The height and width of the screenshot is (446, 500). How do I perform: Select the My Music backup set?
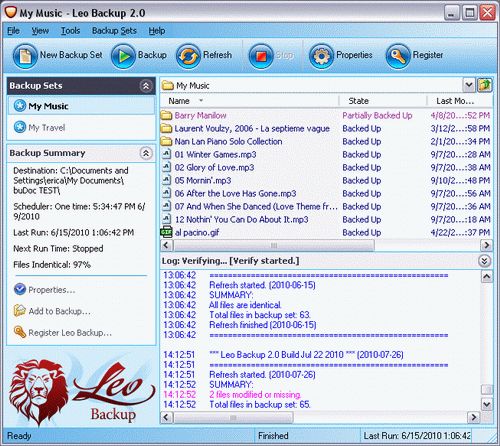click(x=81, y=106)
